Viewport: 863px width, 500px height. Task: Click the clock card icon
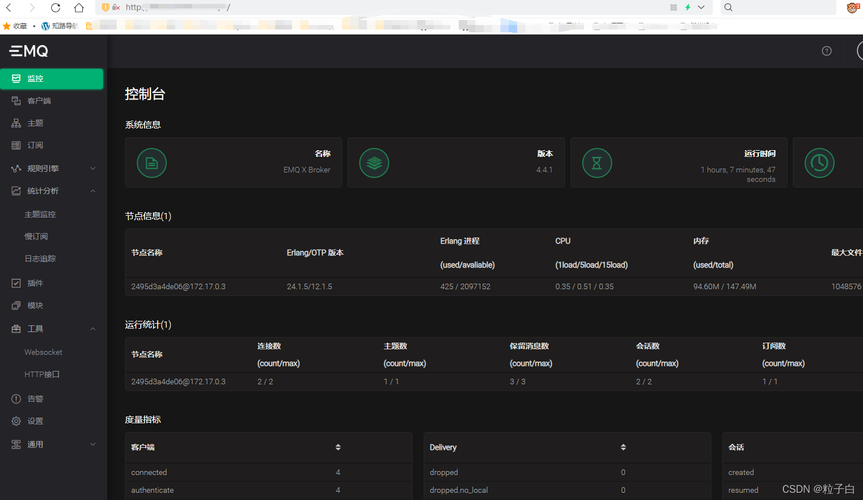820,163
